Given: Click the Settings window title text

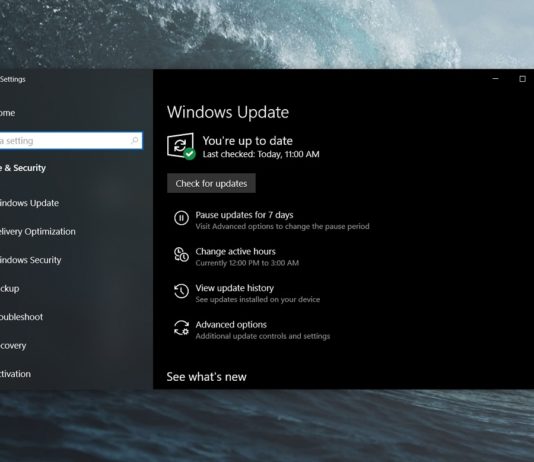Looking at the screenshot, I should pyautogui.click(x=13, y=79).
